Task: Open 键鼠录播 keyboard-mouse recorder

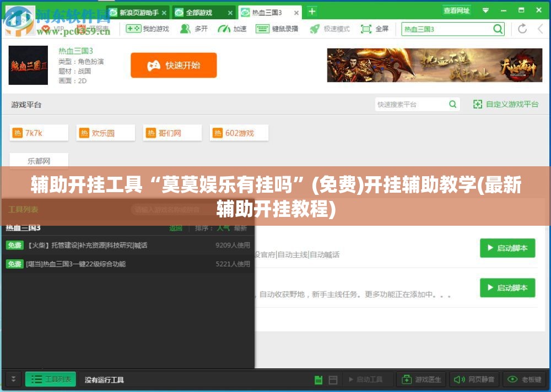Action: click(277, 29)
